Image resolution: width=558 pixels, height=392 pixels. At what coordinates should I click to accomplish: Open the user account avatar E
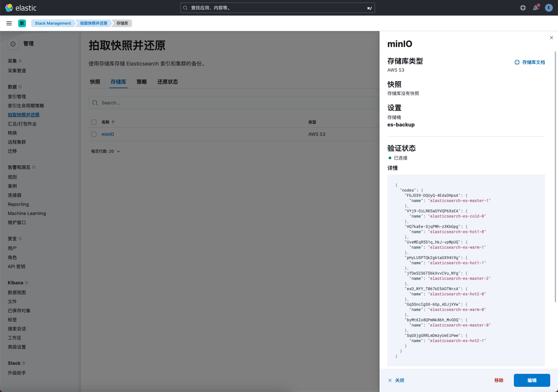[549, 8]
